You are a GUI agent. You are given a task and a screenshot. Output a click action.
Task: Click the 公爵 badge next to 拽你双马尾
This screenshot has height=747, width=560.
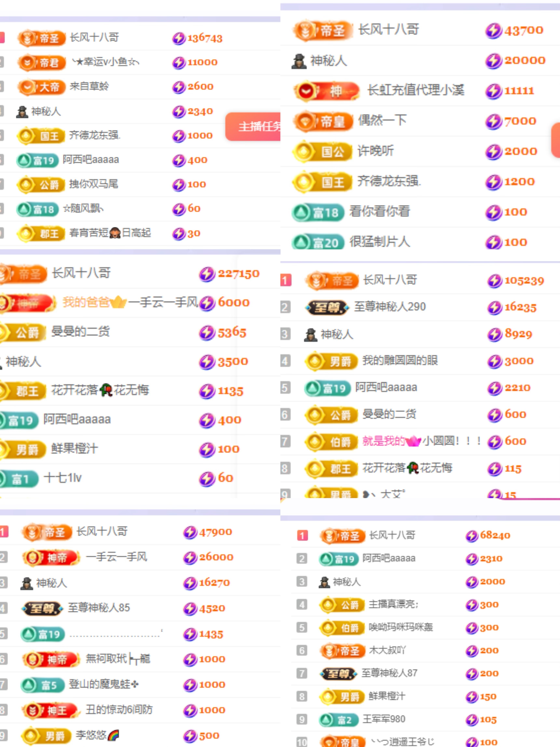tap(41, 185)
